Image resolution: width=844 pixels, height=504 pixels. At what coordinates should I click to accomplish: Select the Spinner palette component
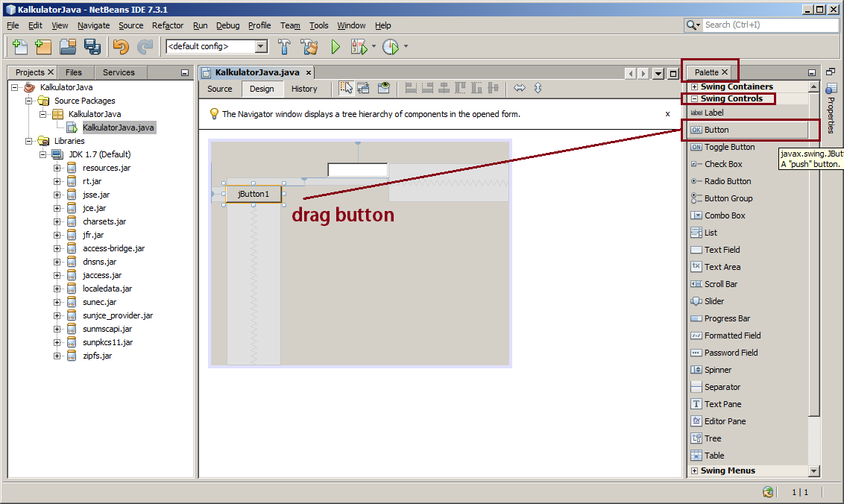tap(749, 370)
